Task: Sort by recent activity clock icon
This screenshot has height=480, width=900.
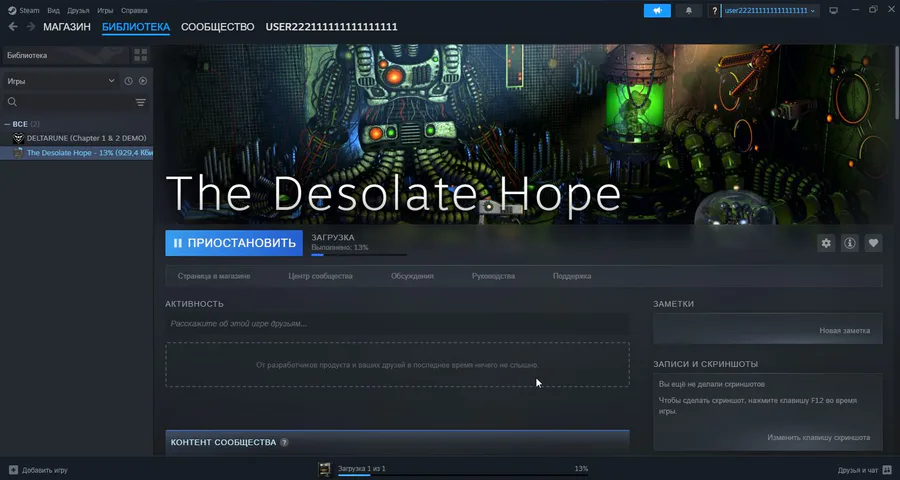Action: (x=129, y=81)
